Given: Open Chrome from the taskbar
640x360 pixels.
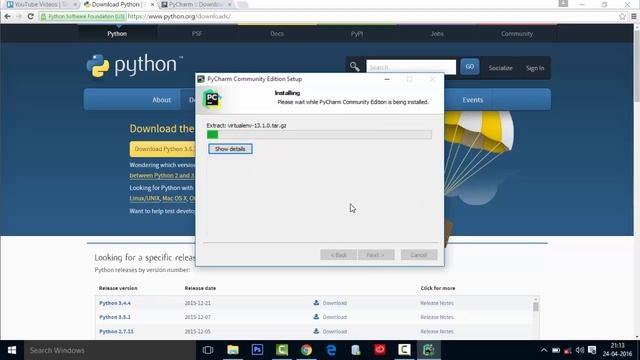Looking at the screenshot, I should pos(306,350).
